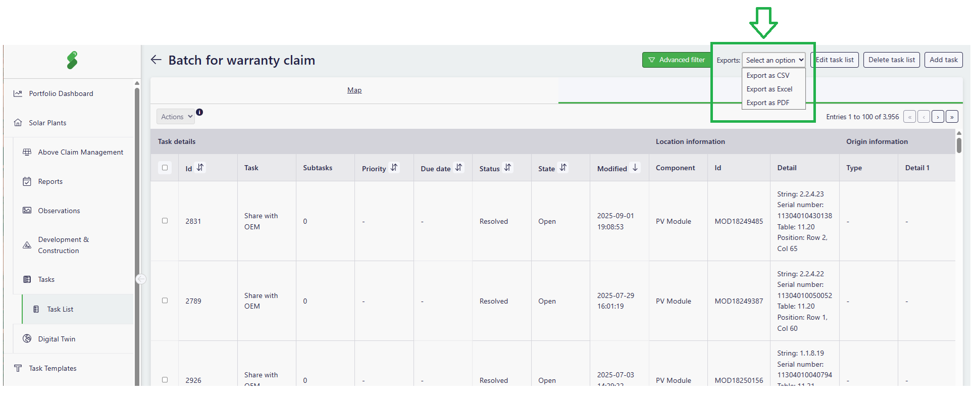
Task: Click the MOD18249485 cell
Action: tap(739, 221)
